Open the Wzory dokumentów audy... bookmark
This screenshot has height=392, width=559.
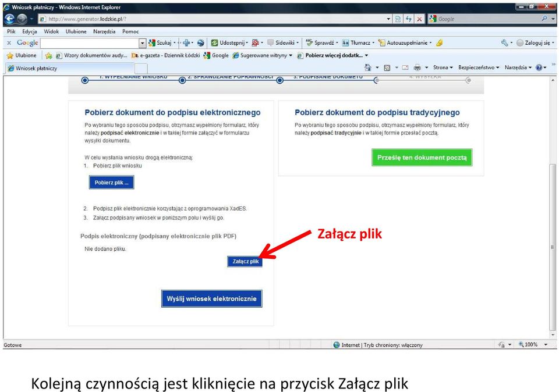click(91, 55)
